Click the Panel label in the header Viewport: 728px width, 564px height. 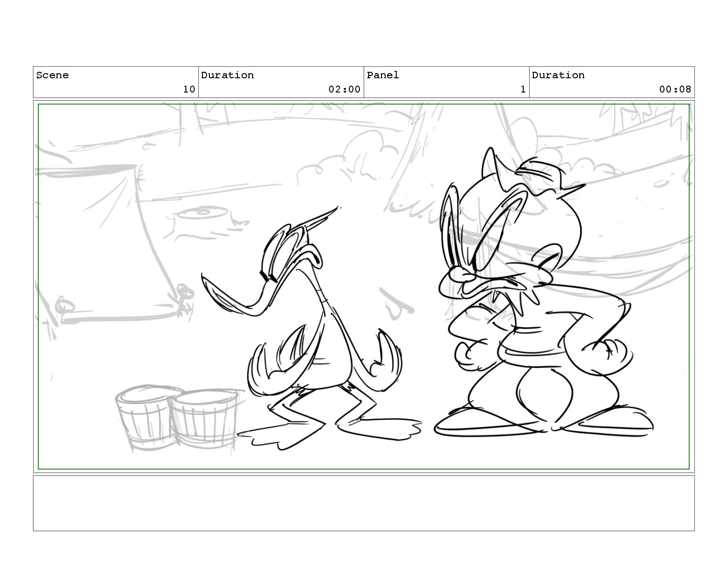[x=383, y=75]
